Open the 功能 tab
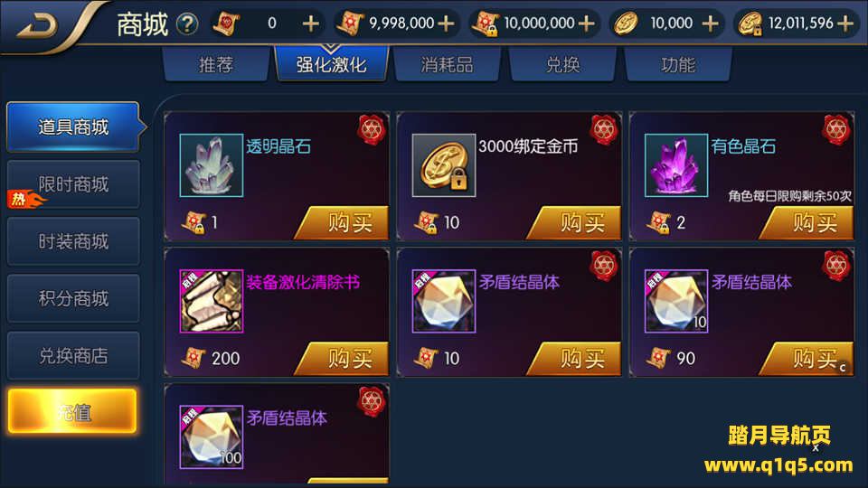The height and width of the screenshot is (488, 868). click(677, 65)
